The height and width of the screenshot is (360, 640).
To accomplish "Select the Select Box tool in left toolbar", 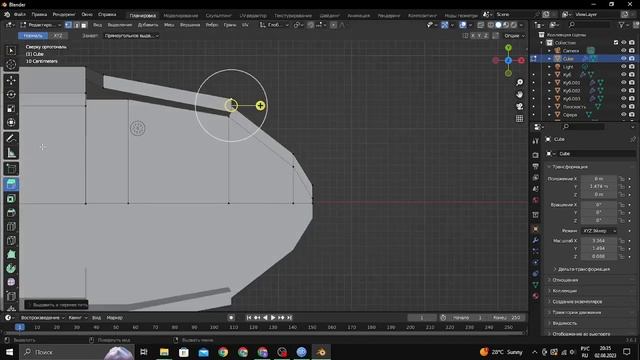I will point(11,50).
